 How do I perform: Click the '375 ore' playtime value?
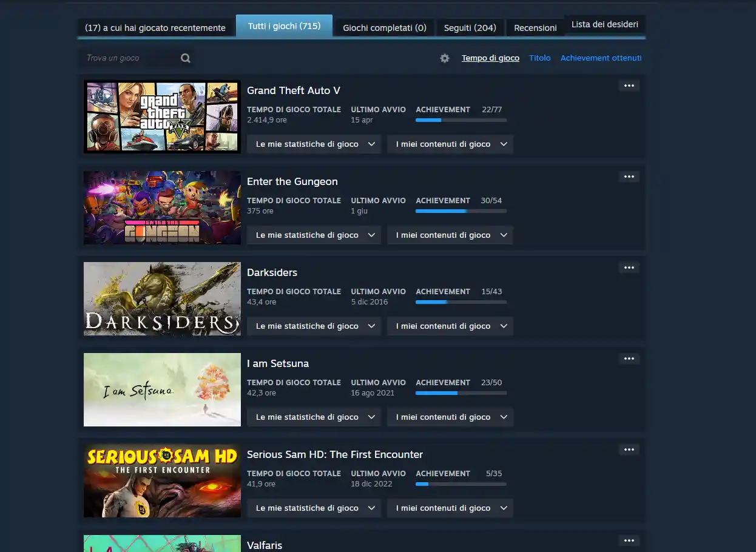260,211
